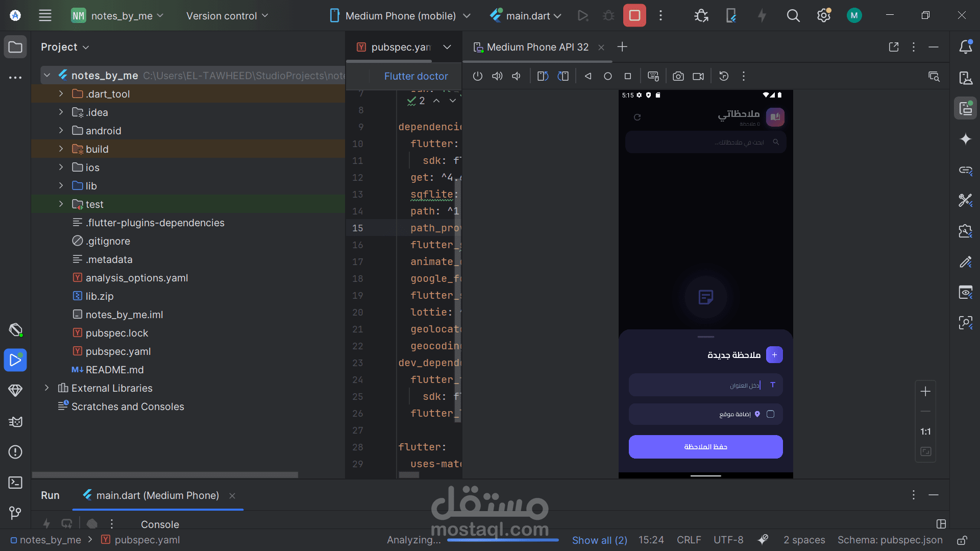Screen dimensions: 980x551
Task: Power off the emulator
Action: tap(477, 76)
